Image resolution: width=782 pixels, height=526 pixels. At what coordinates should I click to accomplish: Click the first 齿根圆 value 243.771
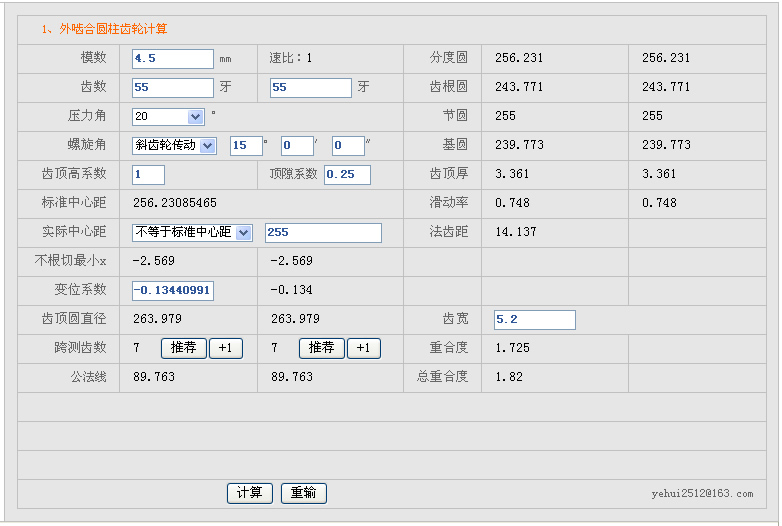(x=519, y=87)
